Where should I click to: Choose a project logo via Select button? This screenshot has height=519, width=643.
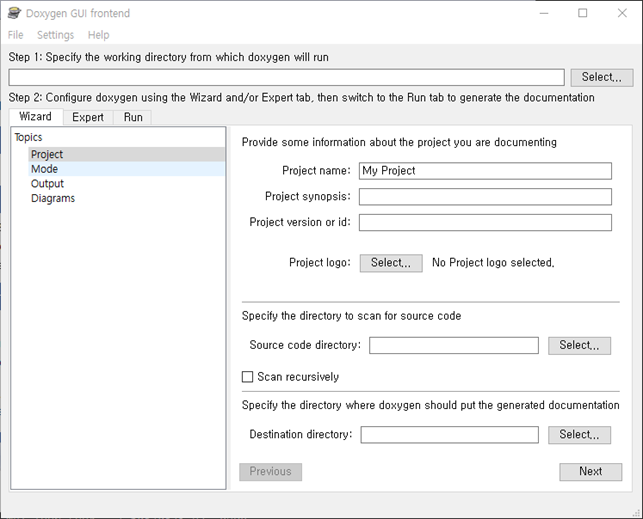[391, 263]
